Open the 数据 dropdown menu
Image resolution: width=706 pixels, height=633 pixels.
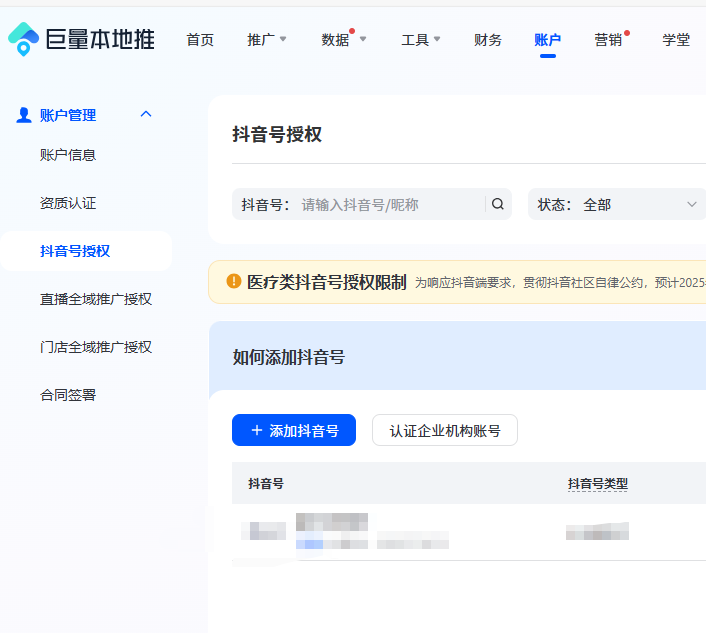344,40
